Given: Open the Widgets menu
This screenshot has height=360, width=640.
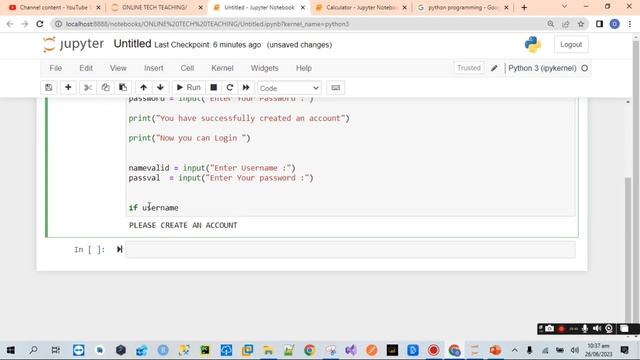Looking at the screenshot, I should tap(264, 68).
